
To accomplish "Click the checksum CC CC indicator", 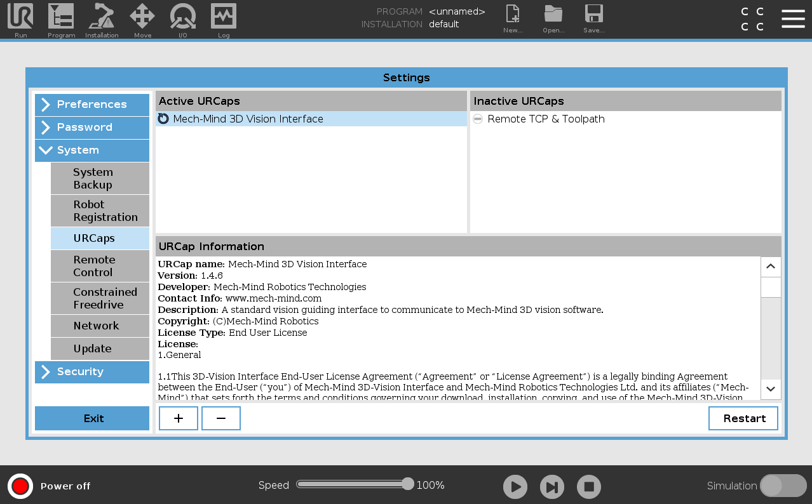I will tap(752, 19).
